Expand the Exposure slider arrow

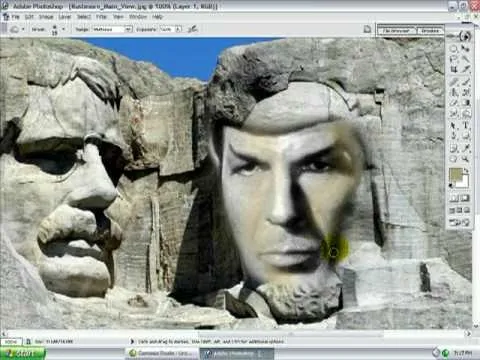[x=179, y=29]
